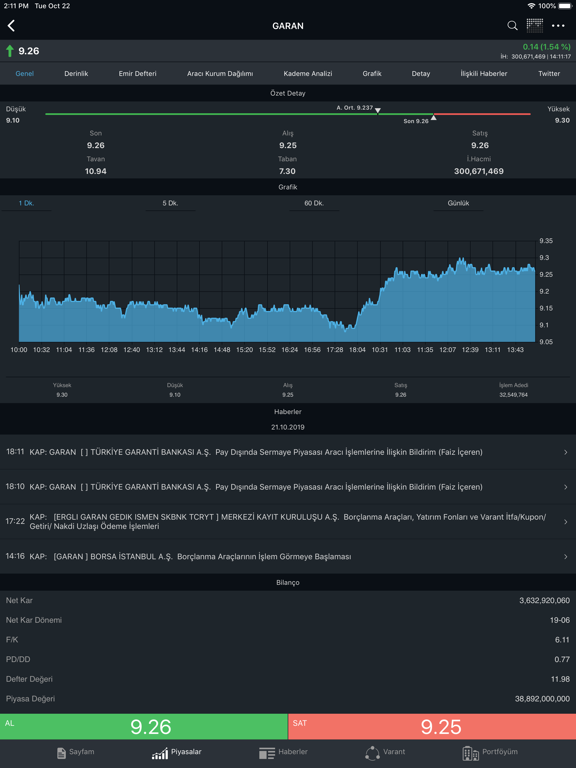Tap the Özet Detay section header
576x768 pixels.
click(x=288, y=93)
